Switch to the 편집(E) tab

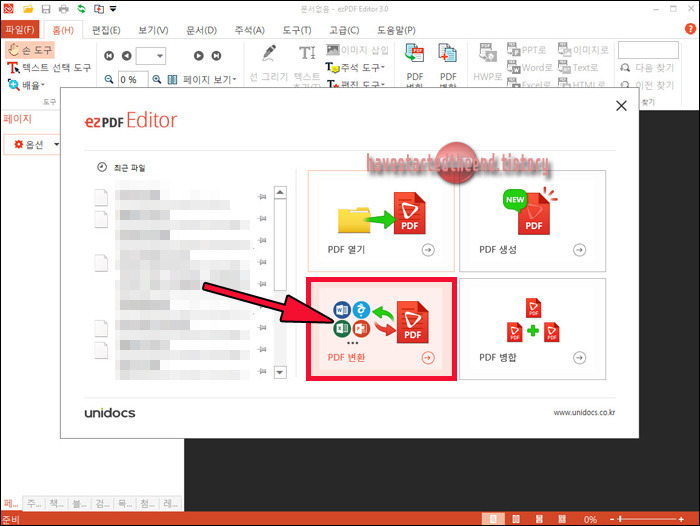[106, 30]
